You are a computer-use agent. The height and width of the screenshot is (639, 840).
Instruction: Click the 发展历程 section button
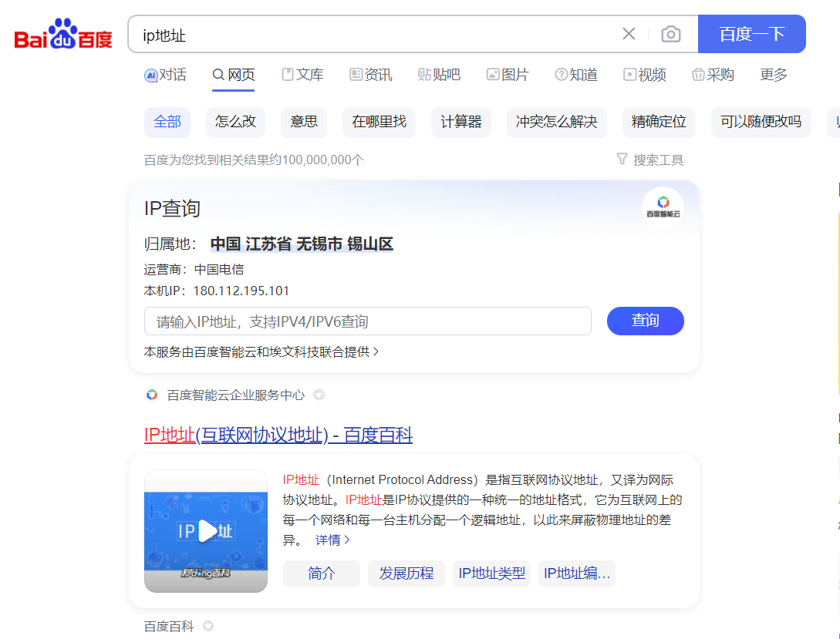point(406,573)
